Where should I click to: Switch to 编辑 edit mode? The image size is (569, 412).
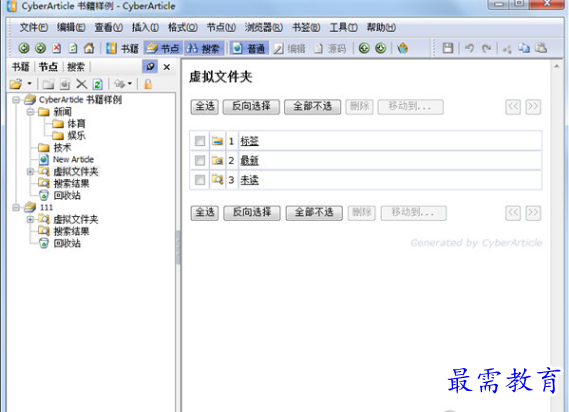[x=290, y=48]
